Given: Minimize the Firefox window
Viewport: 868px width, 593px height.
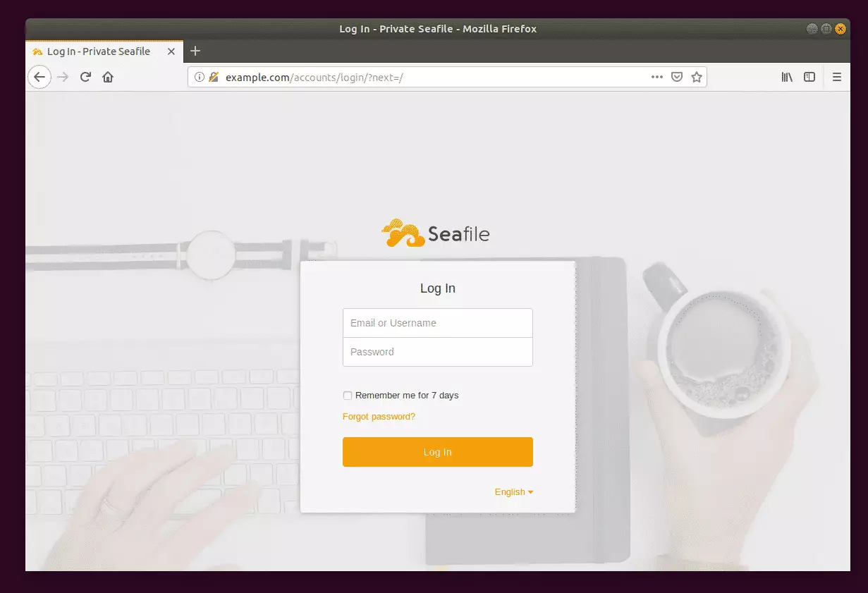Looking at the screenshot, I should click(812, 29).
